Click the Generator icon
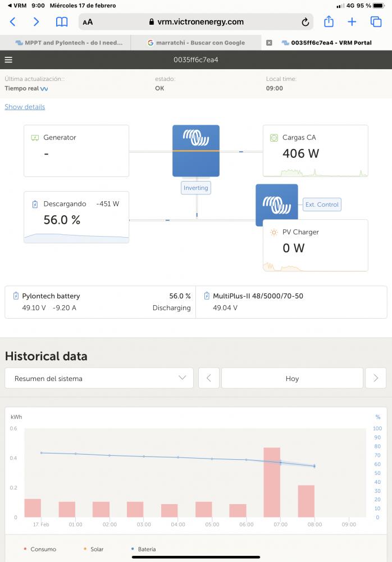Screen dimensions: 392x562 pos(35,138)
